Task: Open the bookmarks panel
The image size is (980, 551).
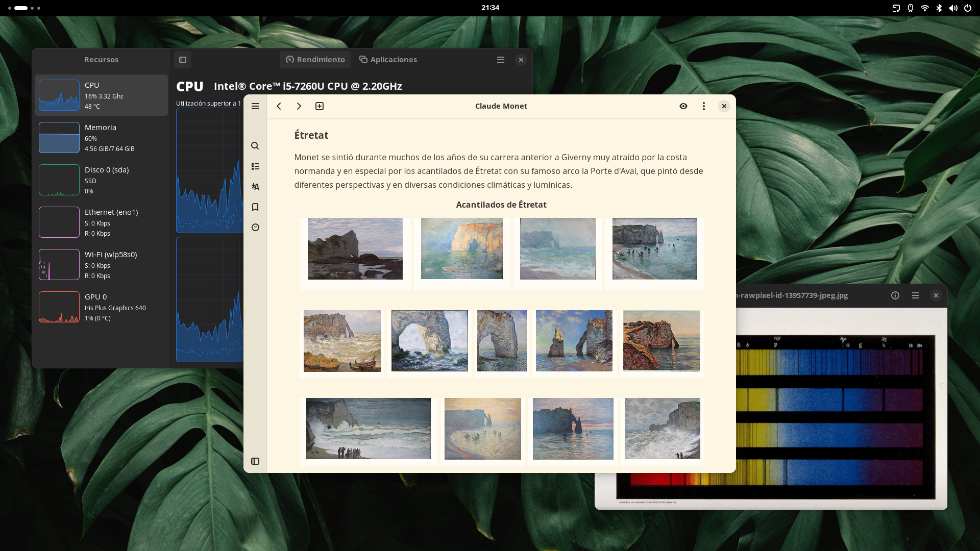Action: (x=255, y=207)
